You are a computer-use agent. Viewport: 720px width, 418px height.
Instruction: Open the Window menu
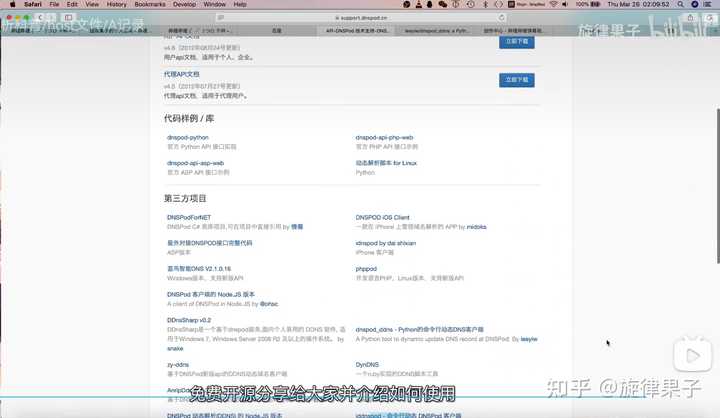[x=214, y=4]
